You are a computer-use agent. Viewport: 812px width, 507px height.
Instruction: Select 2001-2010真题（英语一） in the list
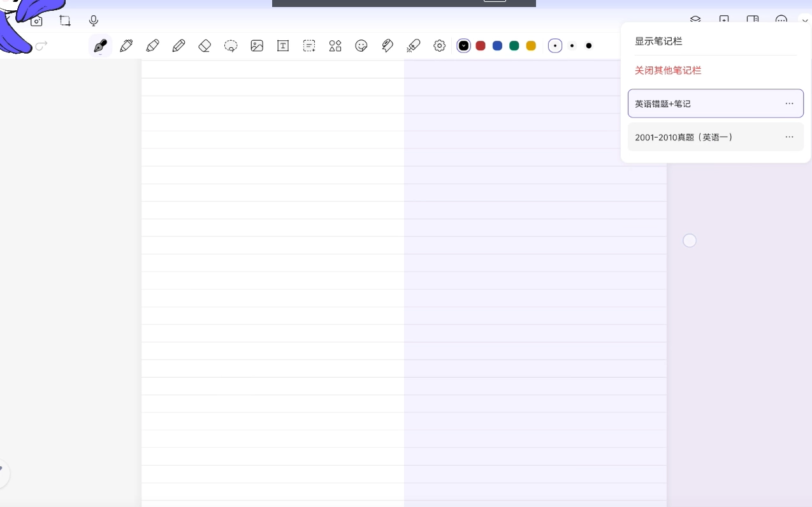[684, 137]
